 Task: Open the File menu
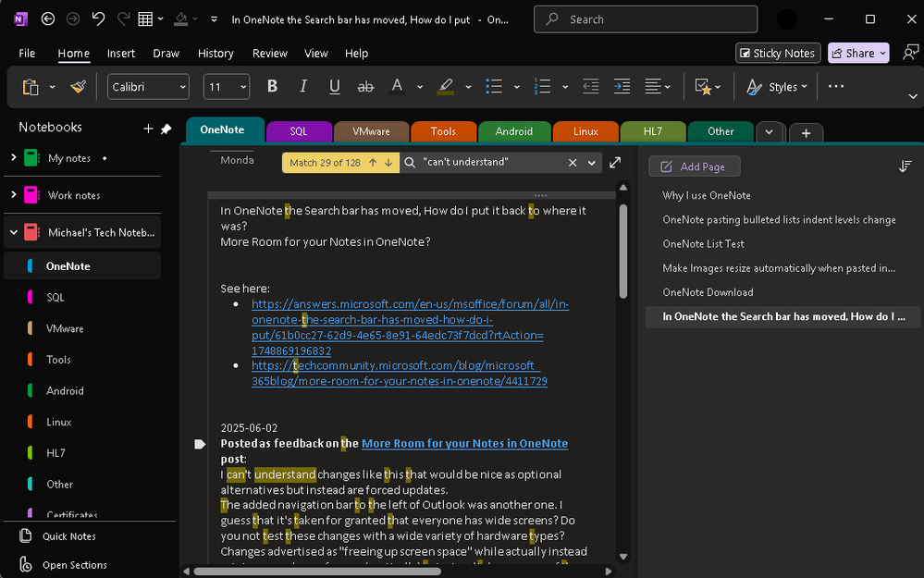(27, 53)
